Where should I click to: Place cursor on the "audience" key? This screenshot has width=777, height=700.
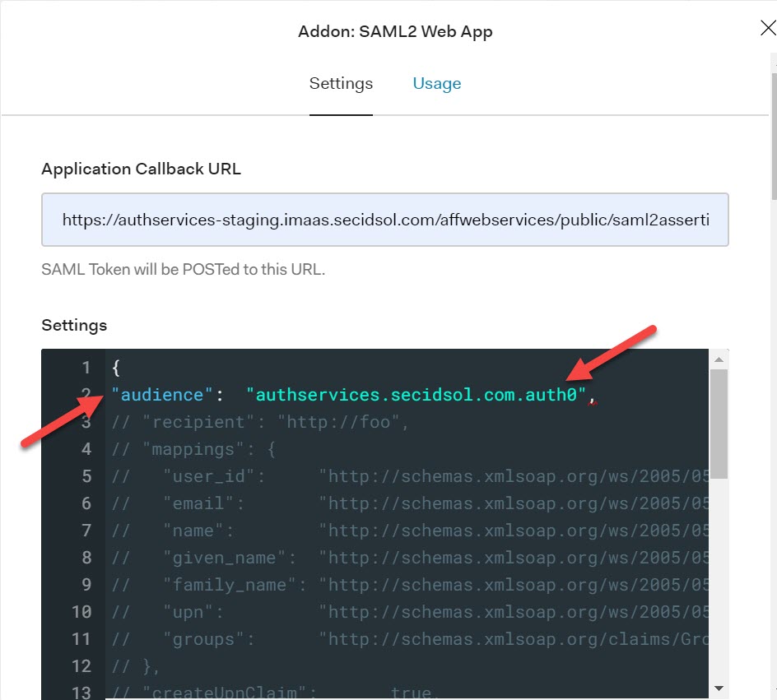[162, 395]
